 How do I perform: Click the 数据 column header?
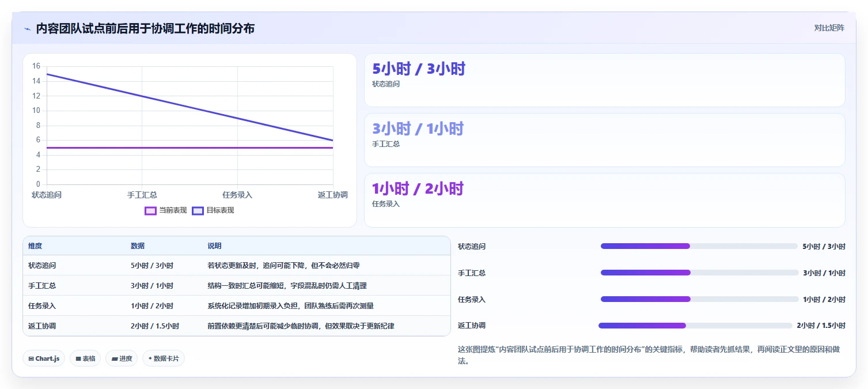click(x=138, y=246)
